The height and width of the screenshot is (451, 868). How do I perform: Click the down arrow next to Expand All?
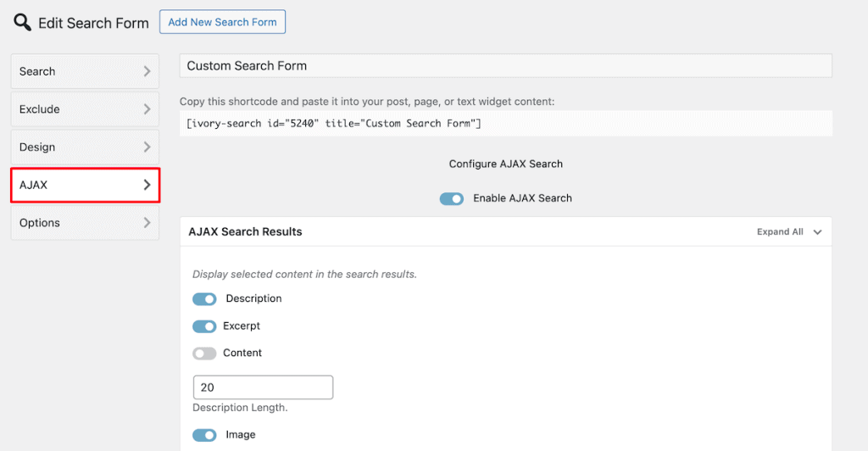coord(818,232)
